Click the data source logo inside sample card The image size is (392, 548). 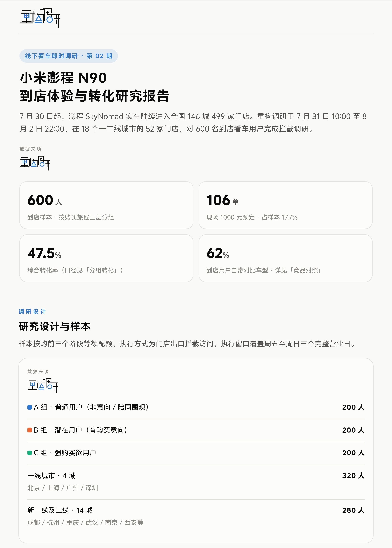pyautogui.click(x=43, y=385)
